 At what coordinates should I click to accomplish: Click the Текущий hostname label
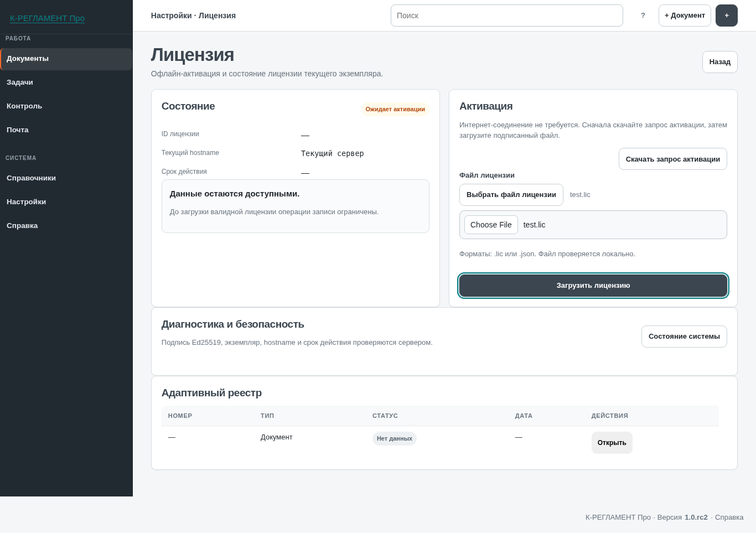(190, 153)
